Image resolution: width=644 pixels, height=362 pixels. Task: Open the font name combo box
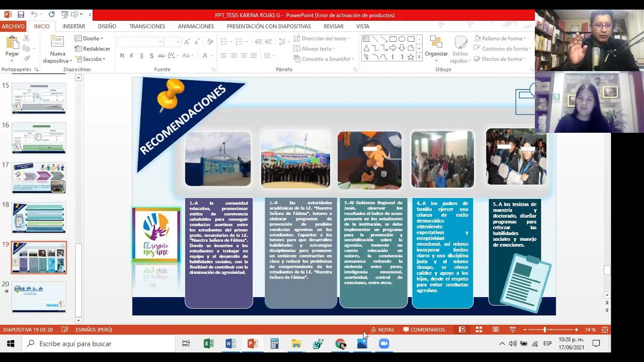140,42
